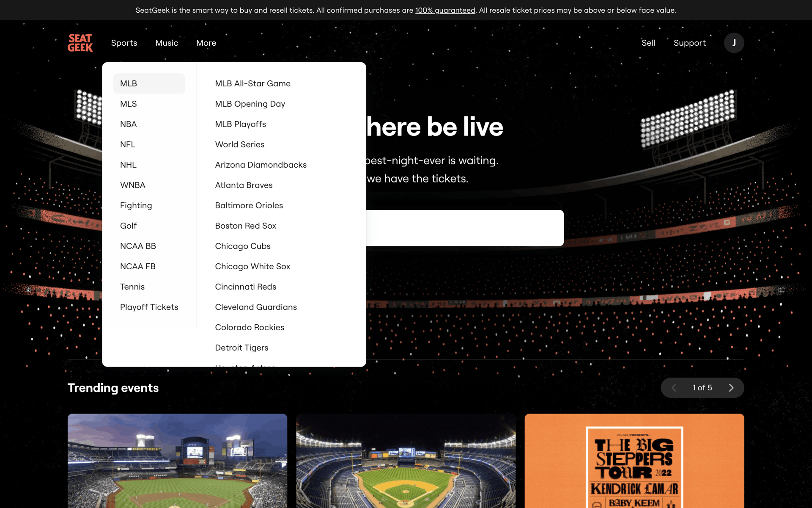Choose Cleveland Guardians
This screenshot has height=508, width=812.
[x=256, y=307]
